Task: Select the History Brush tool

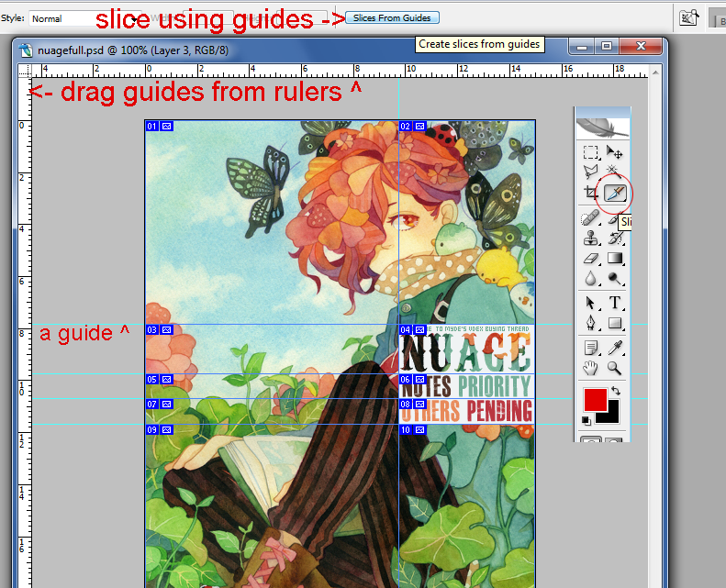Action: pyautogui.click(x=615, y=239)
